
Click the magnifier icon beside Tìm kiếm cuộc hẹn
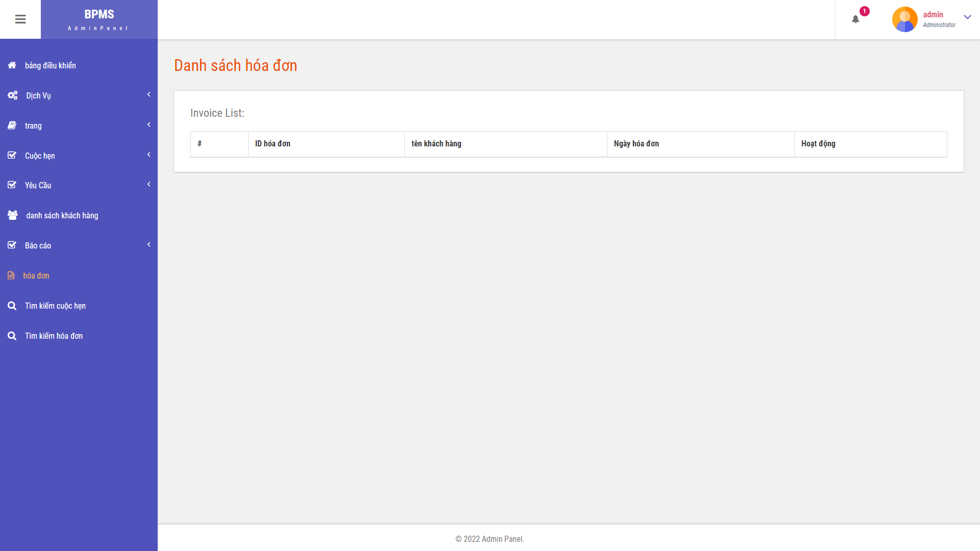coord(12,306)
